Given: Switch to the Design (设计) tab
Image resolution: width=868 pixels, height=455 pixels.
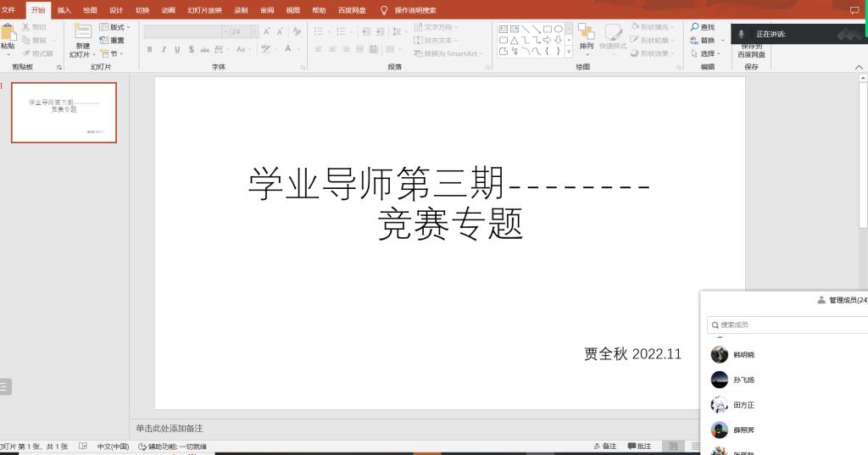Looking at the screenshot, I should pyautogui.click(x=116, y=10).
